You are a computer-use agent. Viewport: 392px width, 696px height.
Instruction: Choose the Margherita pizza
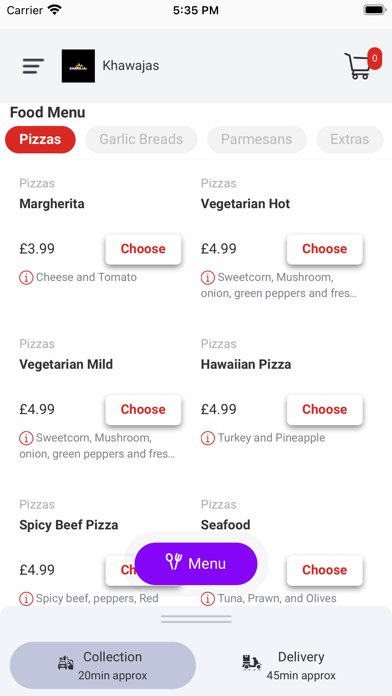coord(143,249)
